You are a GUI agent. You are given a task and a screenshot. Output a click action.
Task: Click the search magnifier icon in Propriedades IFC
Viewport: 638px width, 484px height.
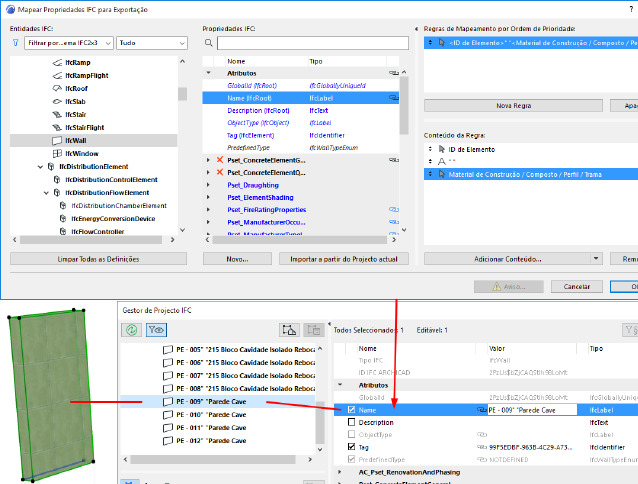point(209,43)
